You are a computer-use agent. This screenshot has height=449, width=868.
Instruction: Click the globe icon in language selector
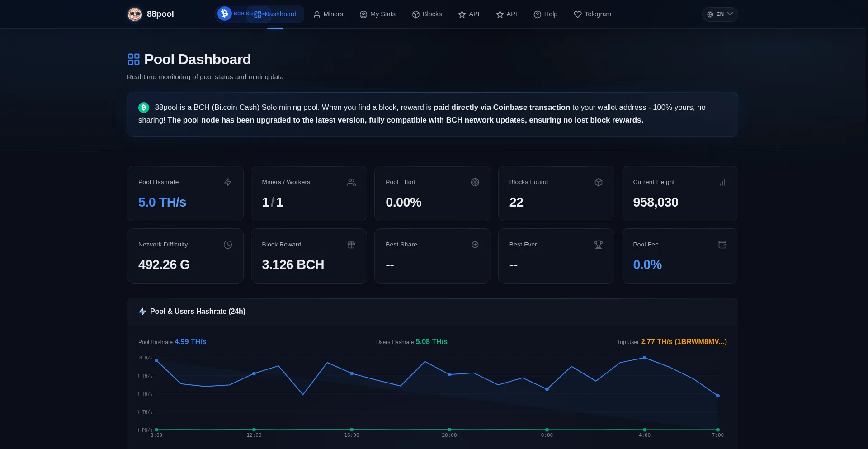pos(710,14)
